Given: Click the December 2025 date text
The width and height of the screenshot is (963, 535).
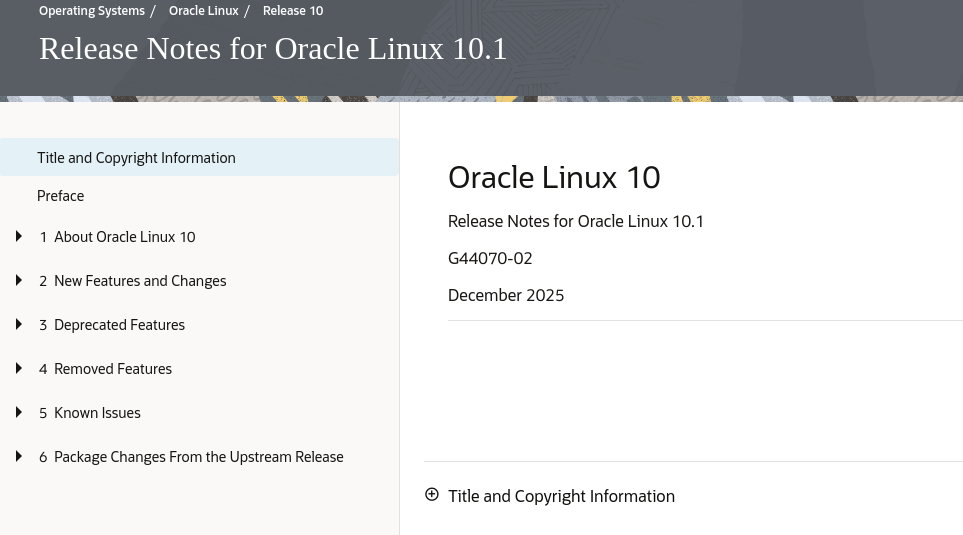Looking at the screenshot, I should click(506, 295).
